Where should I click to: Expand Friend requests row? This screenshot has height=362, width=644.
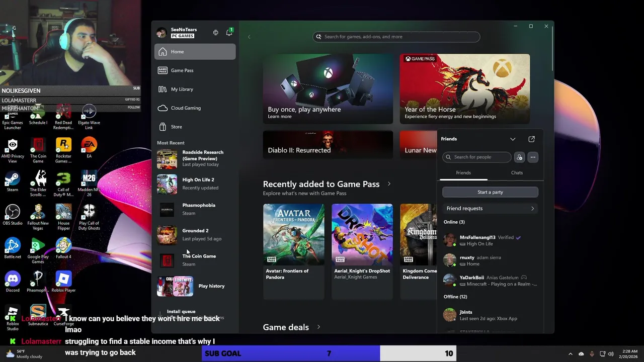click(490, 208)
